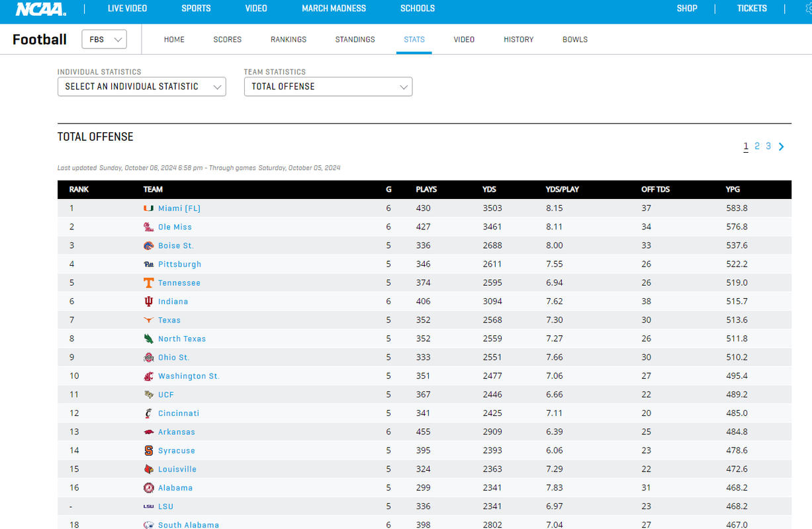Open the Tennessee team link
812x529 pixels.
[x=179, y=283]
